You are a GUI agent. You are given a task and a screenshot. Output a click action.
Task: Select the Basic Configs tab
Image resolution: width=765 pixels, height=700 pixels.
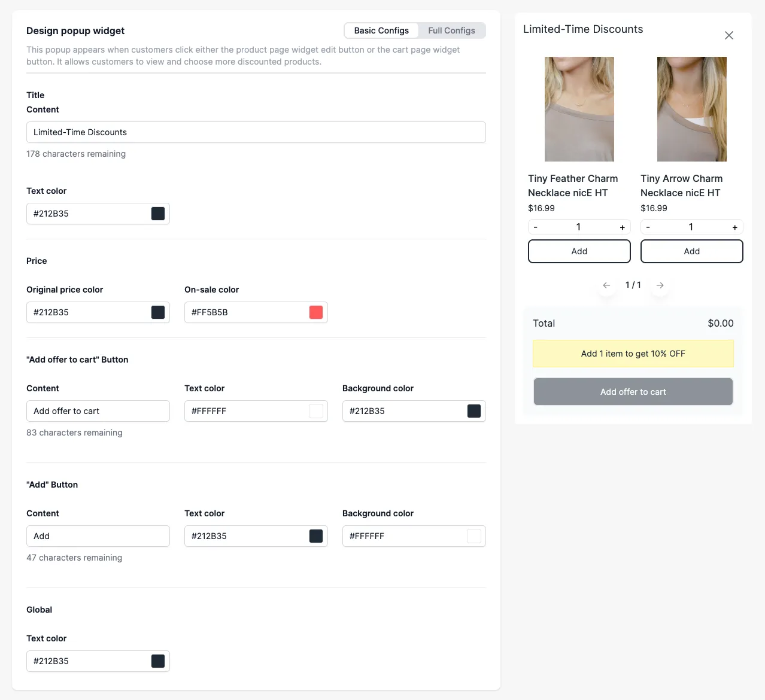tap(381, 31)
